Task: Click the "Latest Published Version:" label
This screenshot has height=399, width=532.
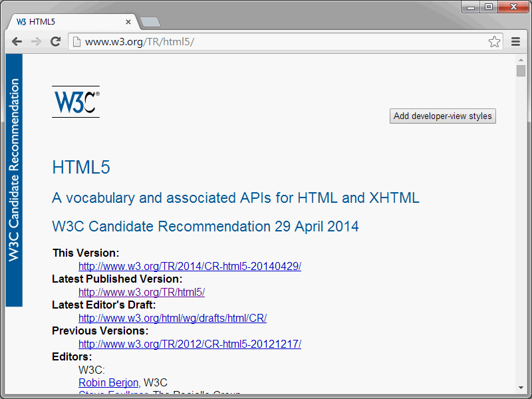Action: point(117,279)
